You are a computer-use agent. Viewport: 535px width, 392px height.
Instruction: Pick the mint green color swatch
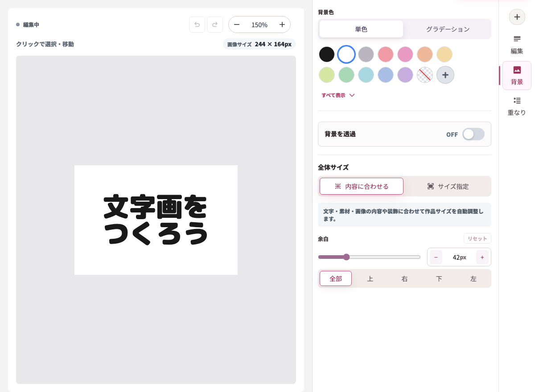point(346,75)
